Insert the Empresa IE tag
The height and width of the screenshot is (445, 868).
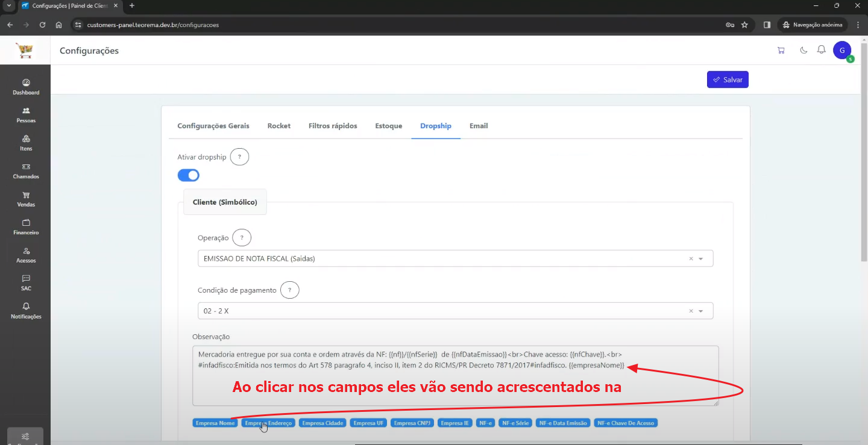coord(455,423)
